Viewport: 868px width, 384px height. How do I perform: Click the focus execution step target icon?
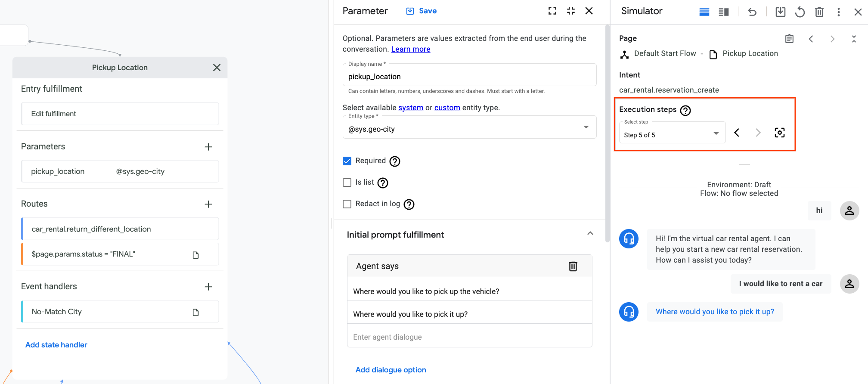[779, 133]
